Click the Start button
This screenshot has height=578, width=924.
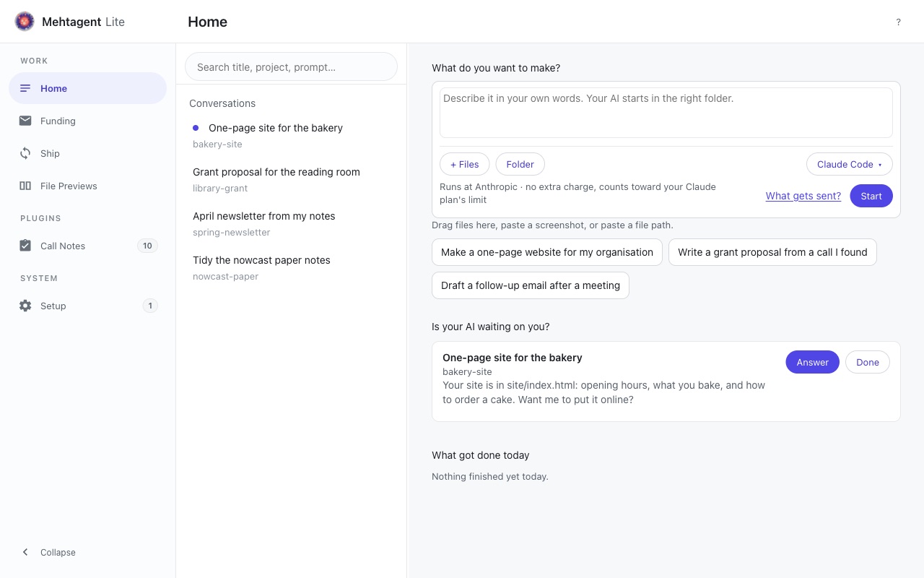click(x=871, y=196)
